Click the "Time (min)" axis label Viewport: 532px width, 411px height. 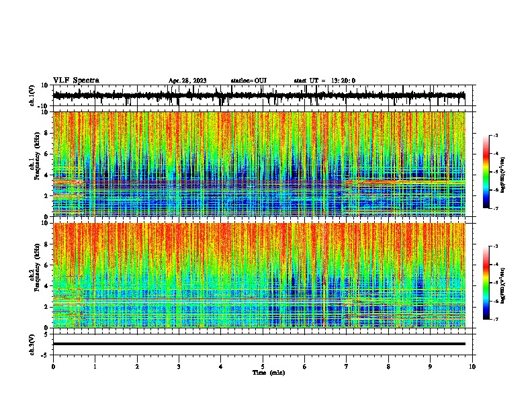269,373
